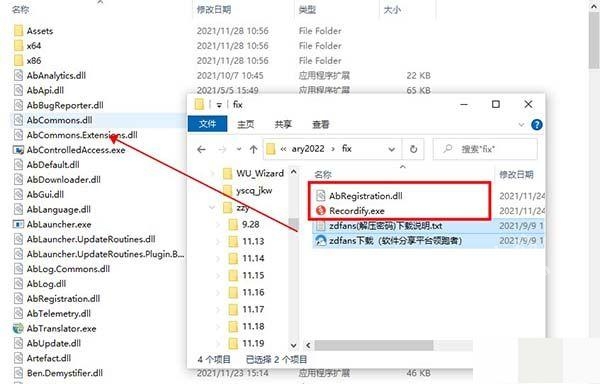
Task: Expand the ribbon with the chevron
Action: [x=521, y=125]
